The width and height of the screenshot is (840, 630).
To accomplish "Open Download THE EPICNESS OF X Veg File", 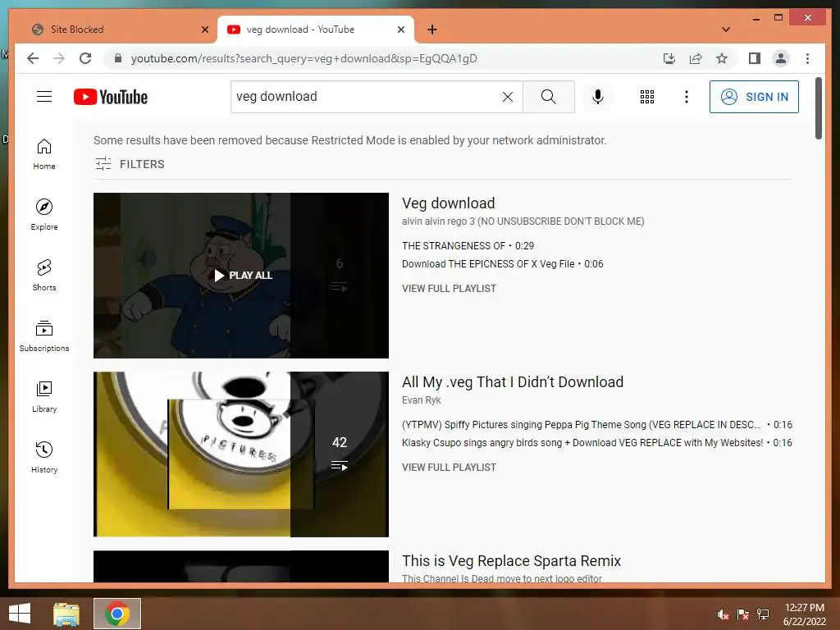I will [x=503, y=264].
